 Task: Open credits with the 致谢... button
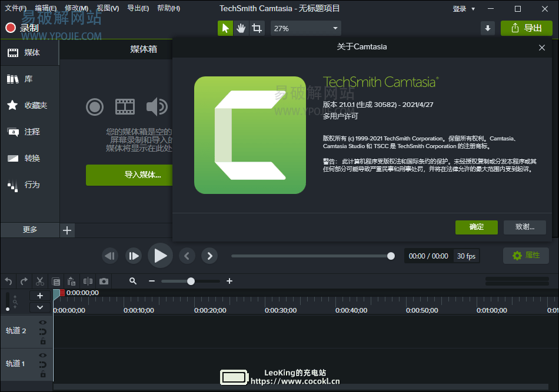(525, 227)
